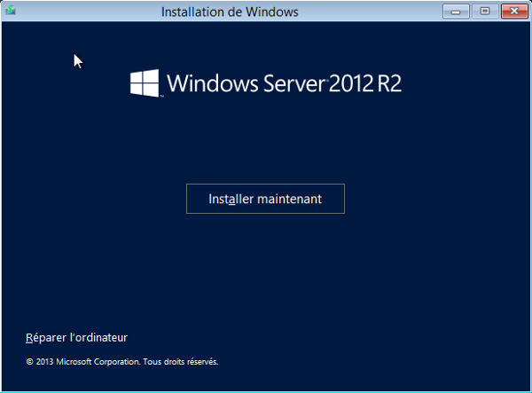Maximize the Installation de Windows window
Viewport: 532px width, 393px height.
[485, 12]
